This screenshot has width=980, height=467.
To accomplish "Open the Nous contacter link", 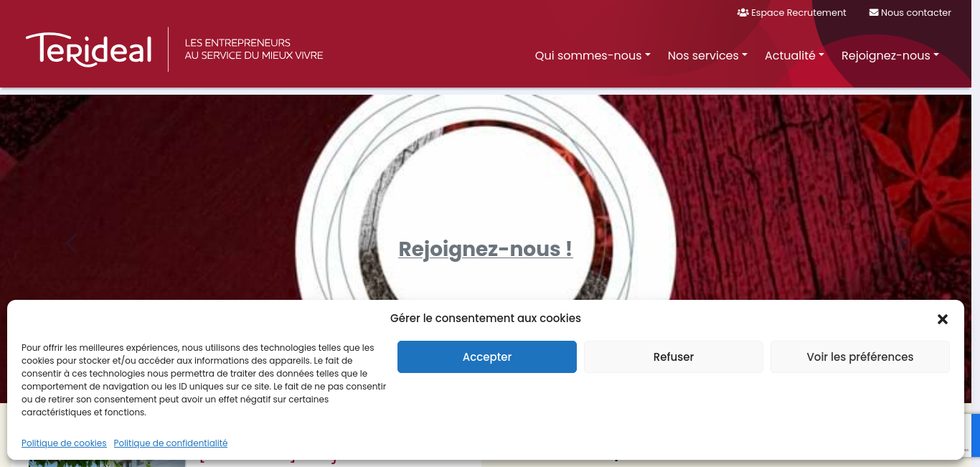I will [910, 13].
